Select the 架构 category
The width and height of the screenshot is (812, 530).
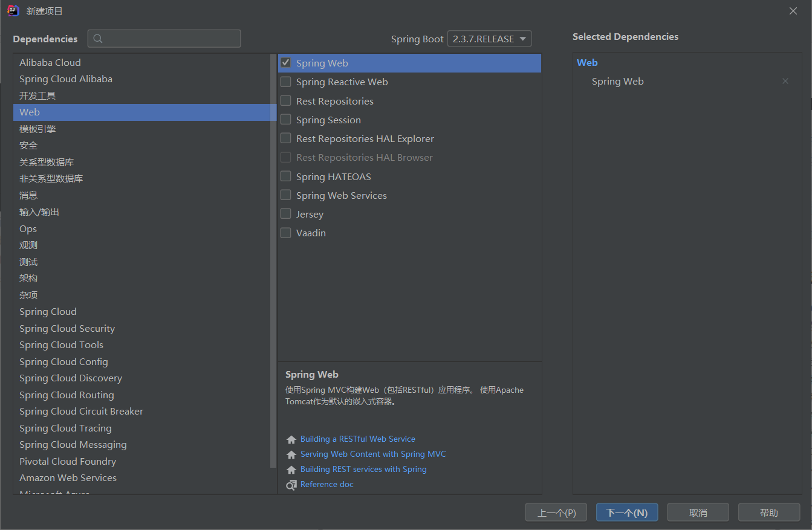(141, 279)
